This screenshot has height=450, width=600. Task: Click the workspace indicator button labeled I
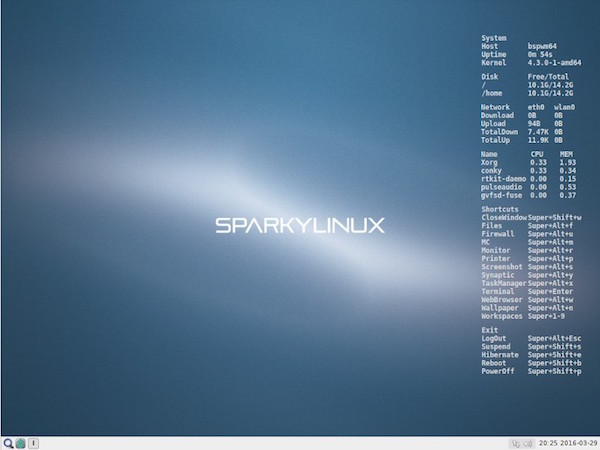(33, 442)
